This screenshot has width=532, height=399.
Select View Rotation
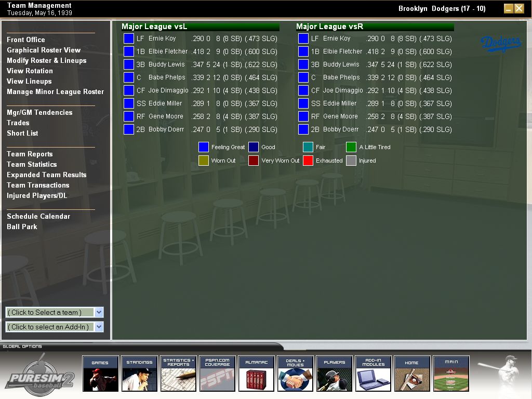[x=30, y=71]
